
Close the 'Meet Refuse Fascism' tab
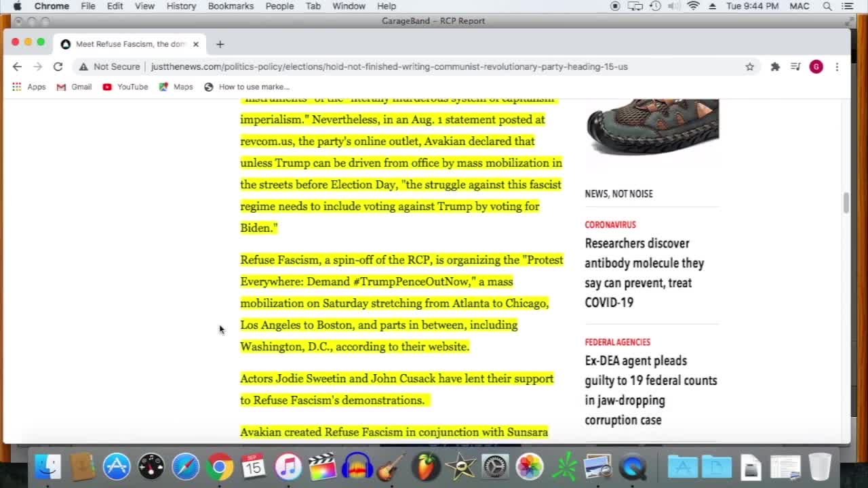click(195, 44)
